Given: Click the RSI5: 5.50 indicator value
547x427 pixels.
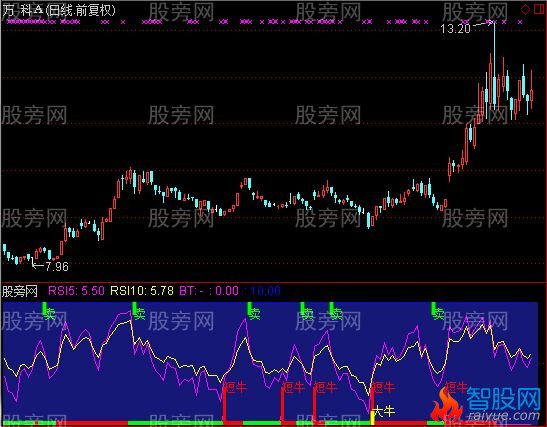Looking at the screenshot, I should click(x=76, y=291).
